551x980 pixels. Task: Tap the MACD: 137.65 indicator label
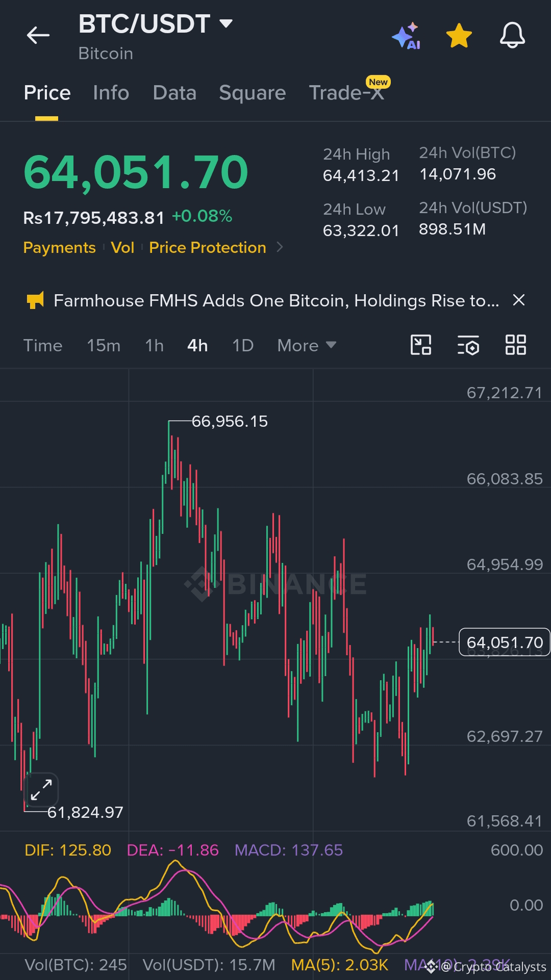pyautogui.click(x=289, y=850)
